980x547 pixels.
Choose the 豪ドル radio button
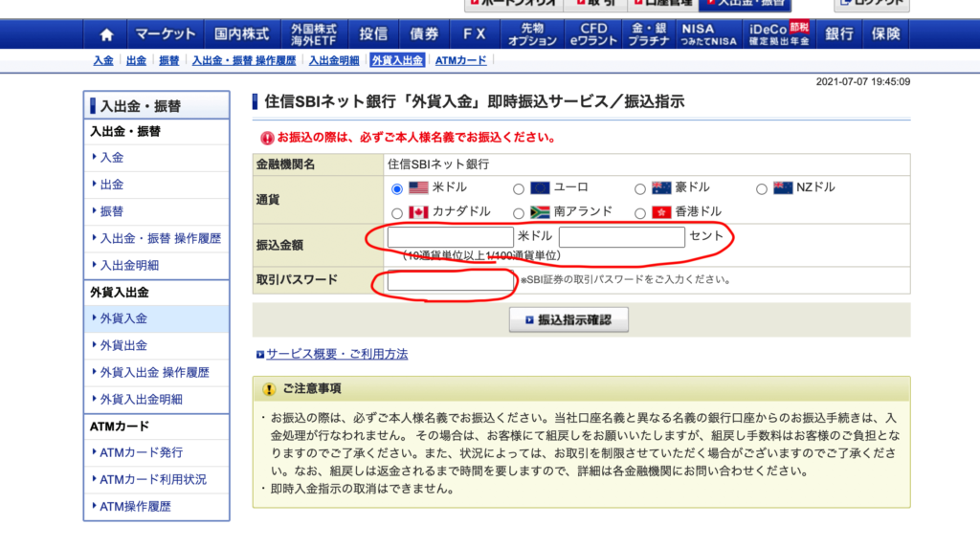pos(639,188)
